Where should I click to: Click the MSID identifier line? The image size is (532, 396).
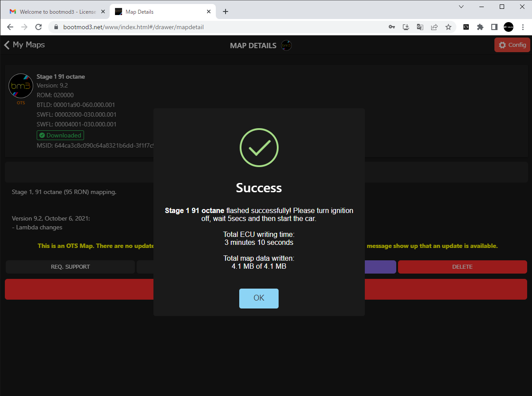[x=95, y=145]
